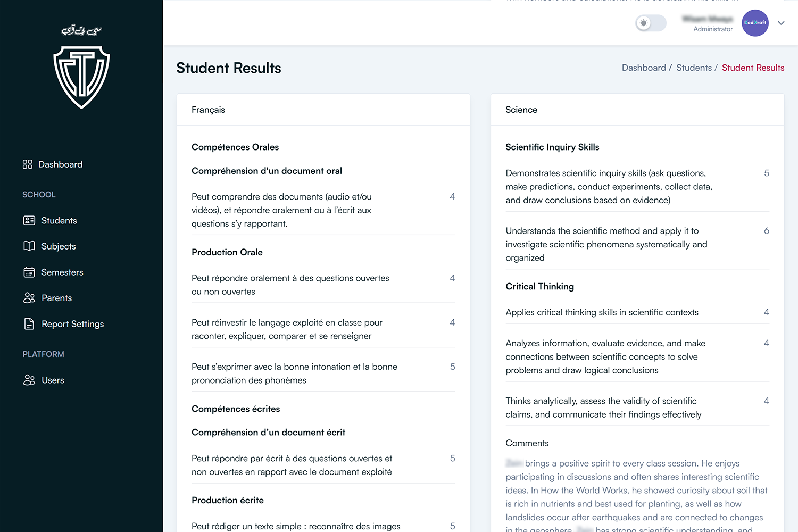The image size is (798, 532).
Task: Click the school shield logo
Action: click(81, 77)
